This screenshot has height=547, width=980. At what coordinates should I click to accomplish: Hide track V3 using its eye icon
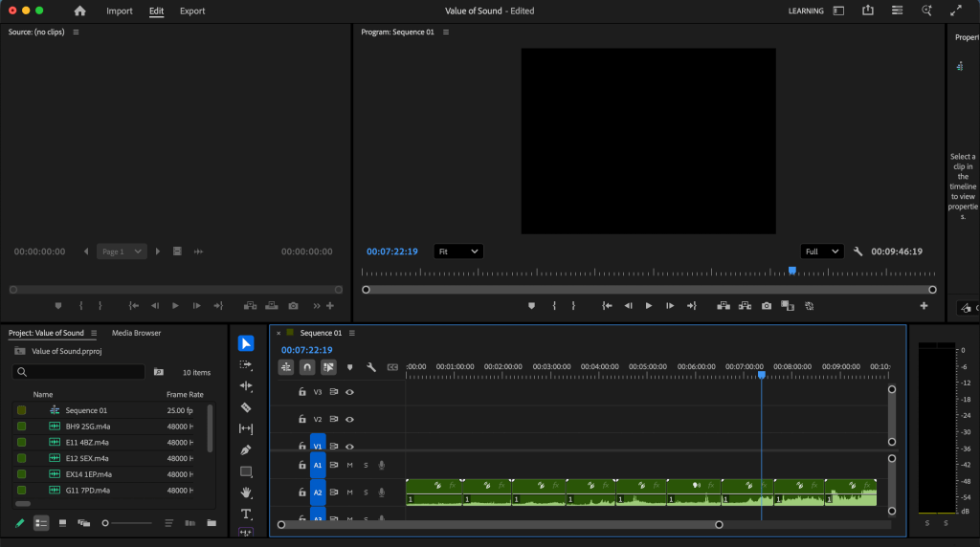[x=350, y=392]
